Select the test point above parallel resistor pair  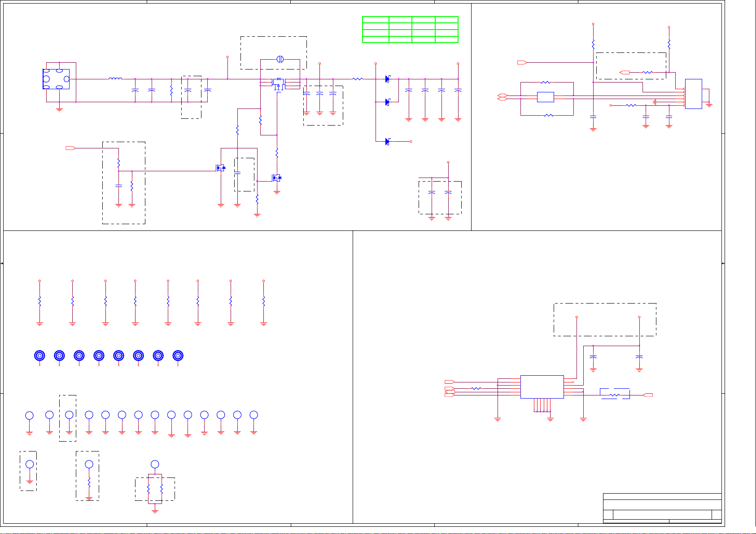[x=155, y=464]
